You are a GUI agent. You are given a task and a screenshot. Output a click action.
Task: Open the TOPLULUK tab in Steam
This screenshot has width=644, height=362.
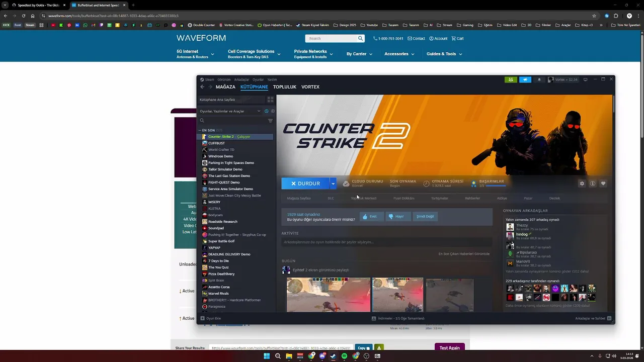pos(285,87)
